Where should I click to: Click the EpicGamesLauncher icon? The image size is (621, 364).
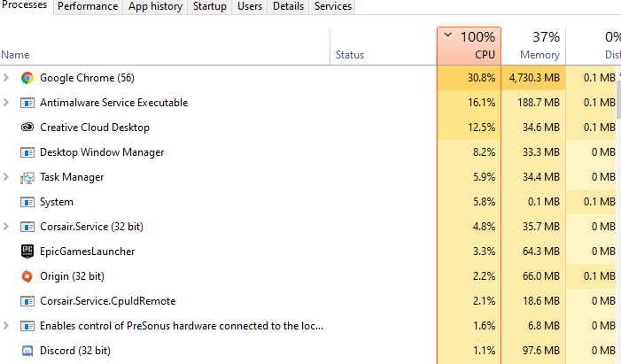pyautogui.click(x=27, y=252)
